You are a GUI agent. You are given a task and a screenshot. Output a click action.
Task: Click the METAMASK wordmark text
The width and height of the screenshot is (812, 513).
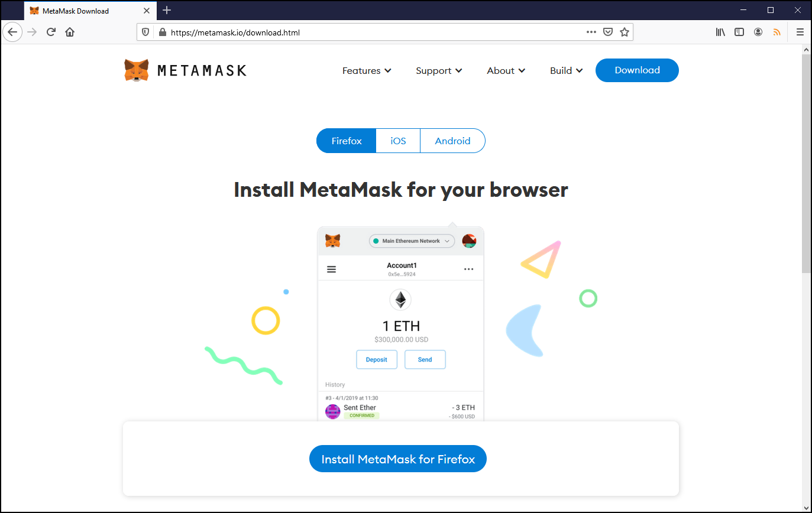click(202, 71)
